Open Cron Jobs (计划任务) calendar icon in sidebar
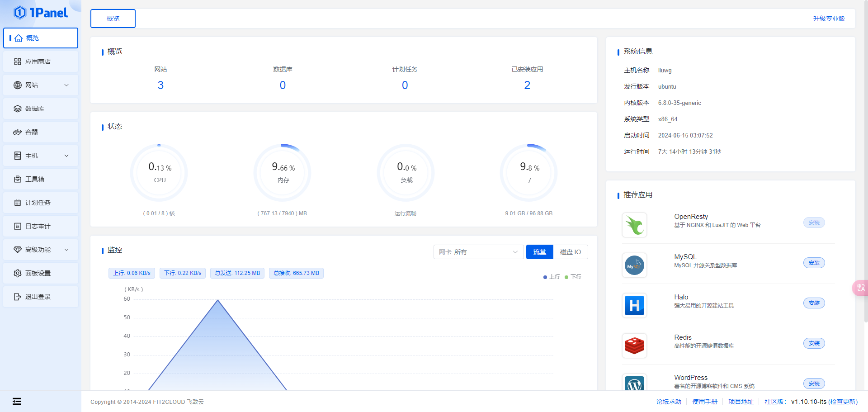The image size is (868, 412). (x=18, y=203)
